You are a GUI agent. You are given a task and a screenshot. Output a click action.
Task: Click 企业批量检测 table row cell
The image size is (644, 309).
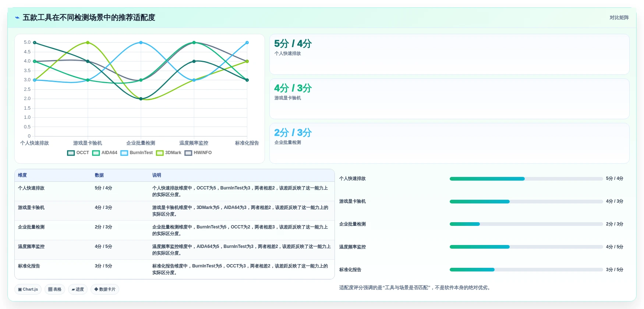31,227
